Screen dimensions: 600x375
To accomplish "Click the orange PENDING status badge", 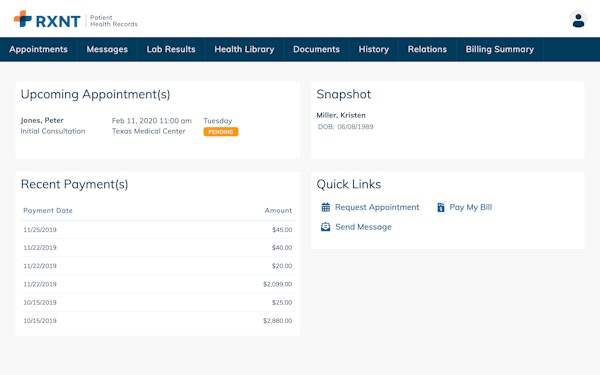I will click(x=221, y=132).
